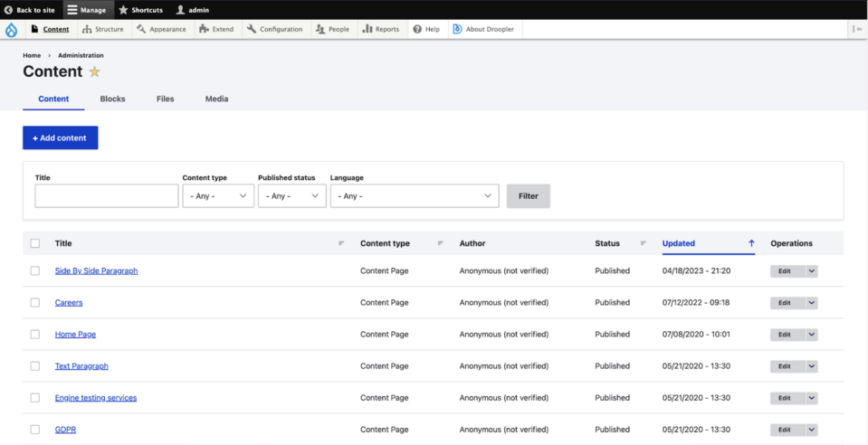
Task: Open the Home Page title link
Action: tap(75, 335)
